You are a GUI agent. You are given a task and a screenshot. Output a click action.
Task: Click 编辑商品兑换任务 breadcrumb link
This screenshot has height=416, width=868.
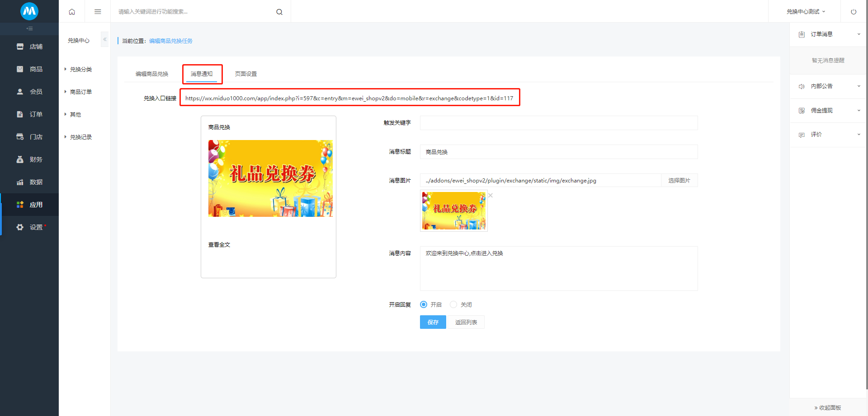tap(171, 41)
